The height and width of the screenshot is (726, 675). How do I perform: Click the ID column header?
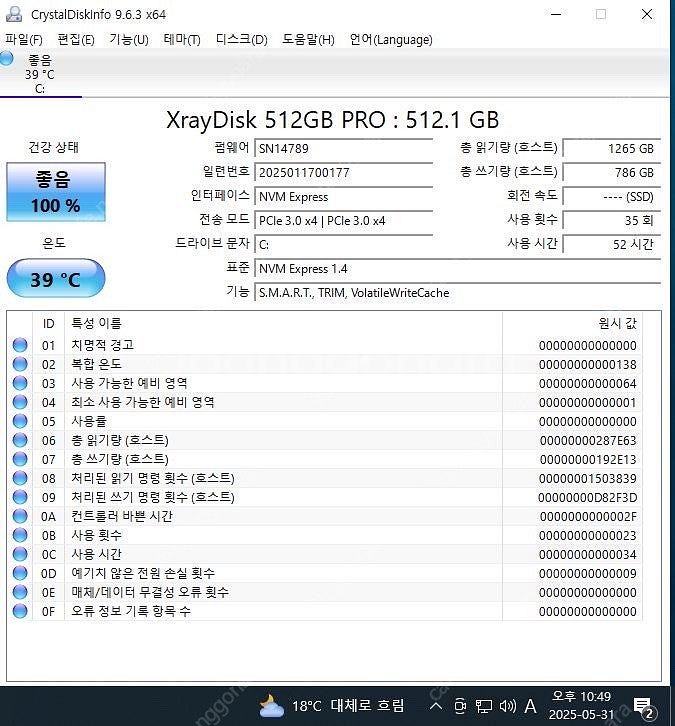(49, 324)
